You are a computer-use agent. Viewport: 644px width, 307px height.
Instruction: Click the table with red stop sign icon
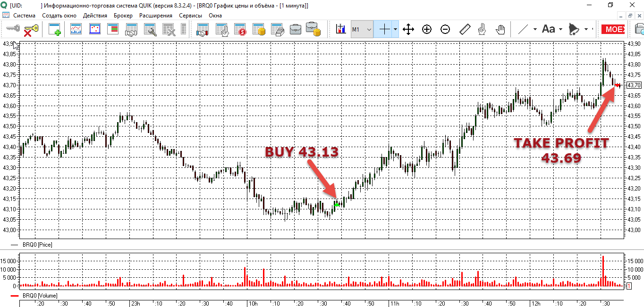click(x=240, y=30)
